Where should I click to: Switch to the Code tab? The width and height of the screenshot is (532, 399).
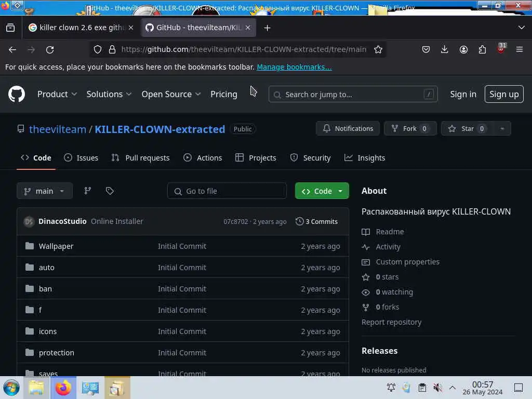[36, 158]
